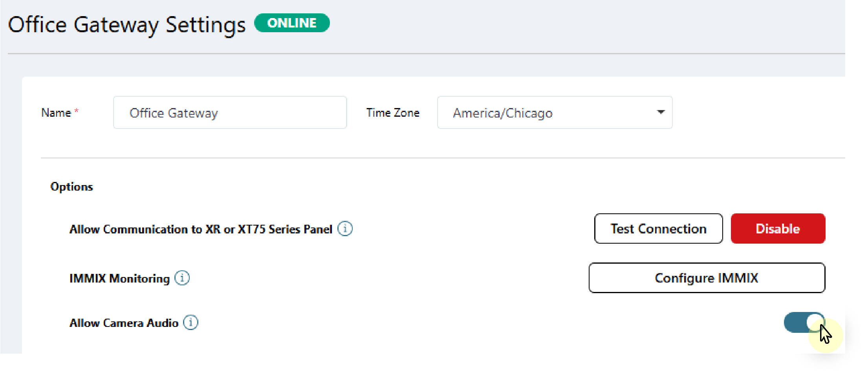
Task: Click the Options section heading
Action: pos(71,187)
